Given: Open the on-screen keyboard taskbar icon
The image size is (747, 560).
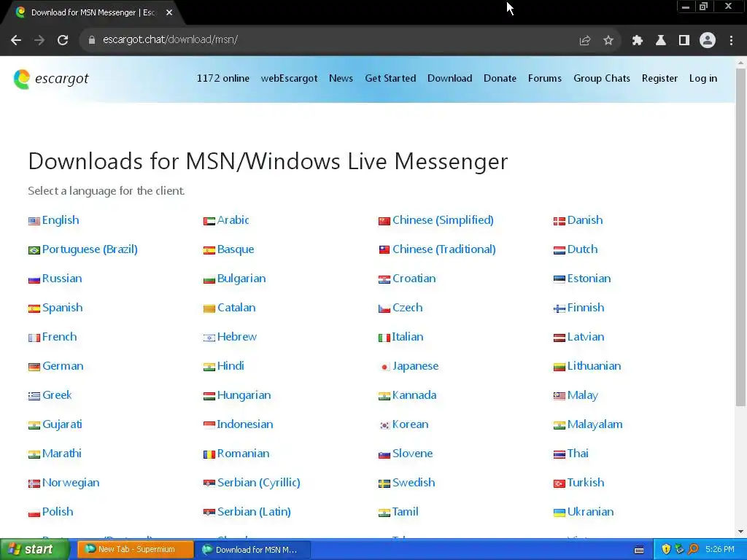Looking at the screenshot, I should 639,550.
